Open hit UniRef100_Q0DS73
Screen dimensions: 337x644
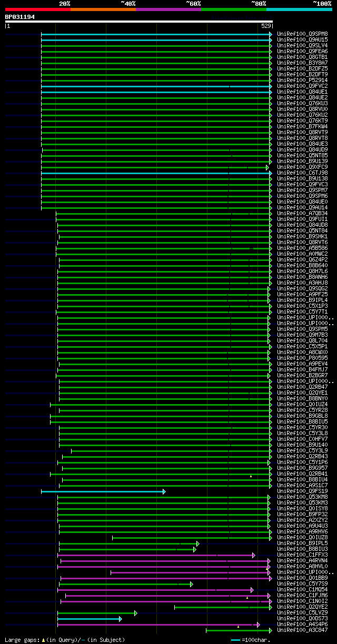(302, 618)
